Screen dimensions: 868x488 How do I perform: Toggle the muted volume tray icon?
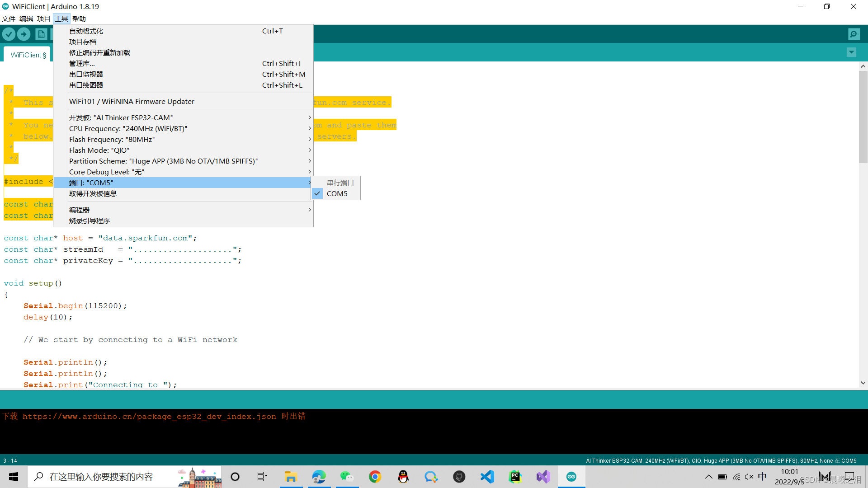coord(749,477)
